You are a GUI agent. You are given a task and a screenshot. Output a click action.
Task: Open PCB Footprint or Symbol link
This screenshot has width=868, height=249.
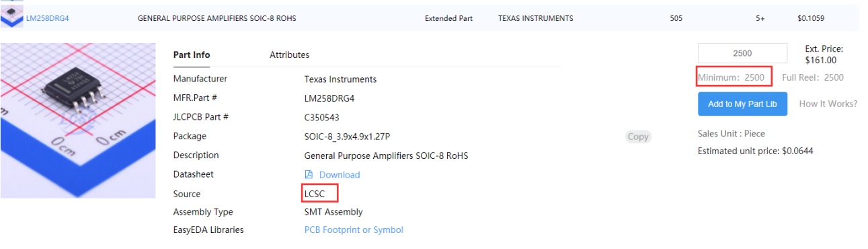tap(354, 229)
